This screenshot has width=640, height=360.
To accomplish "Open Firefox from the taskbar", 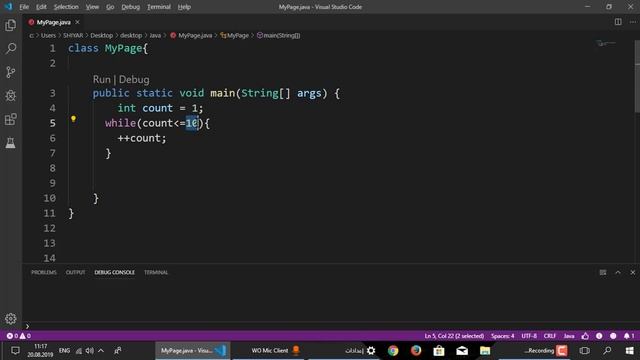I will (x=416, y=351).
